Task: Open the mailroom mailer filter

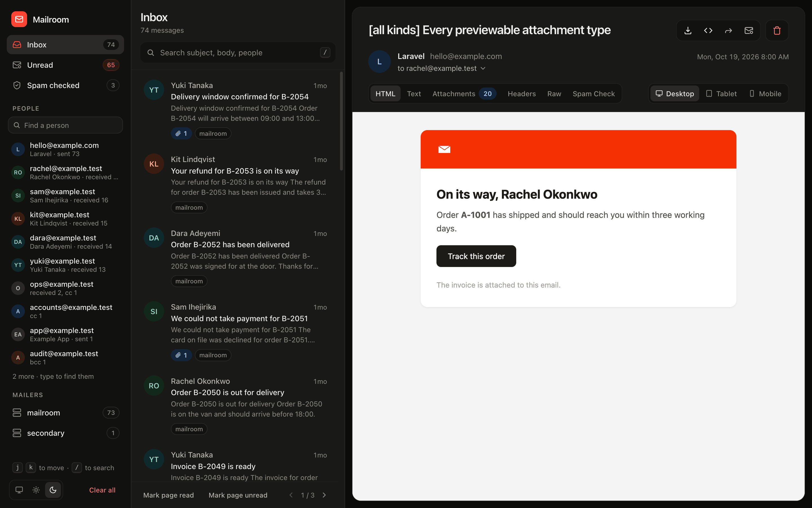Action: coord(65,413)
